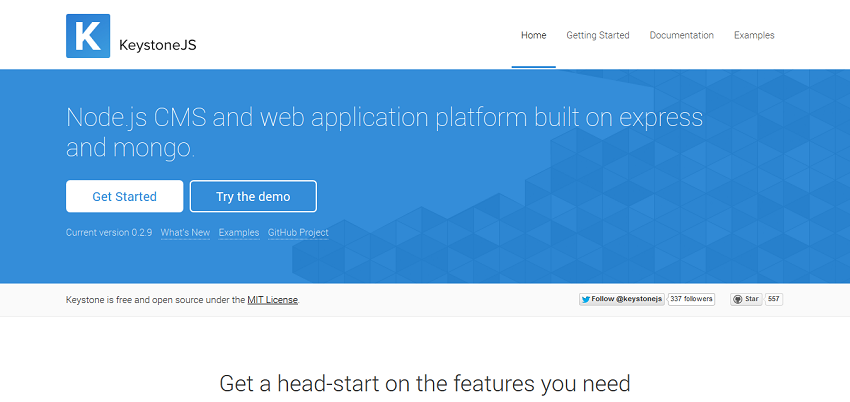
Task: Open Getting Started in the top navigation
Action: 598,35
